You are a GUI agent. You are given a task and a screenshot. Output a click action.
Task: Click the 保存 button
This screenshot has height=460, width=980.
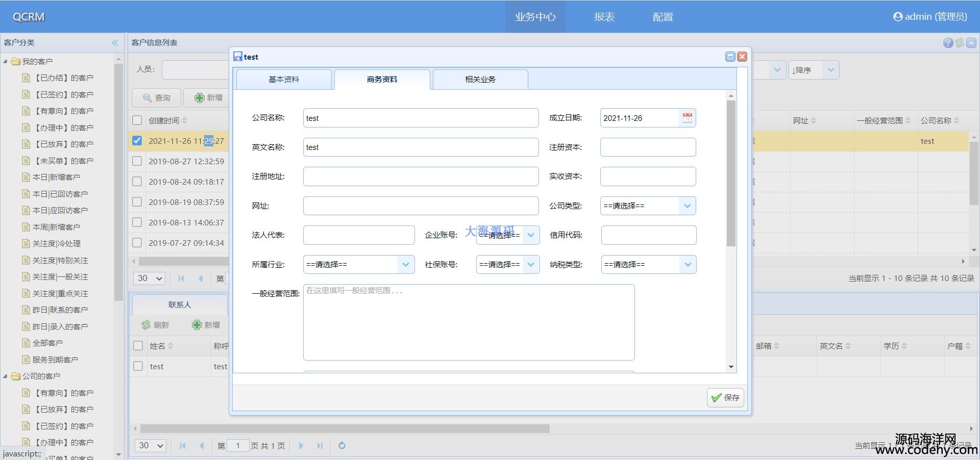pyautogui.click(x=725, y=398)
